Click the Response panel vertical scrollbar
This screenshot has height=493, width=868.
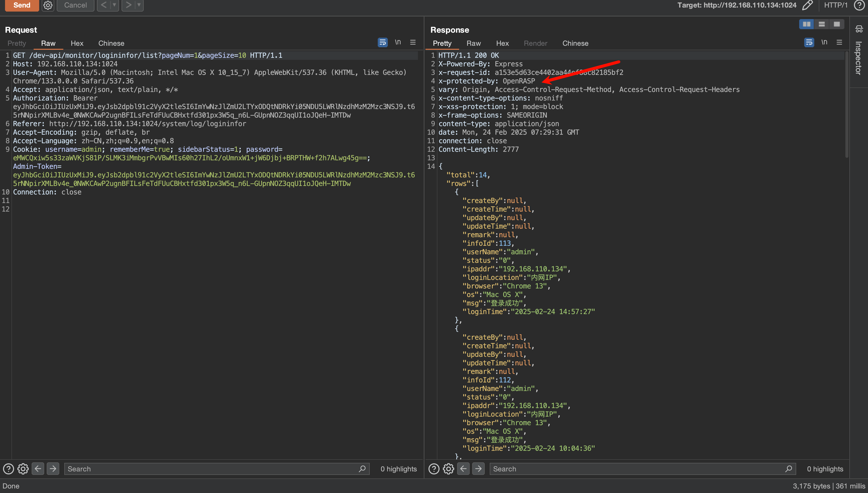(847, 104)
